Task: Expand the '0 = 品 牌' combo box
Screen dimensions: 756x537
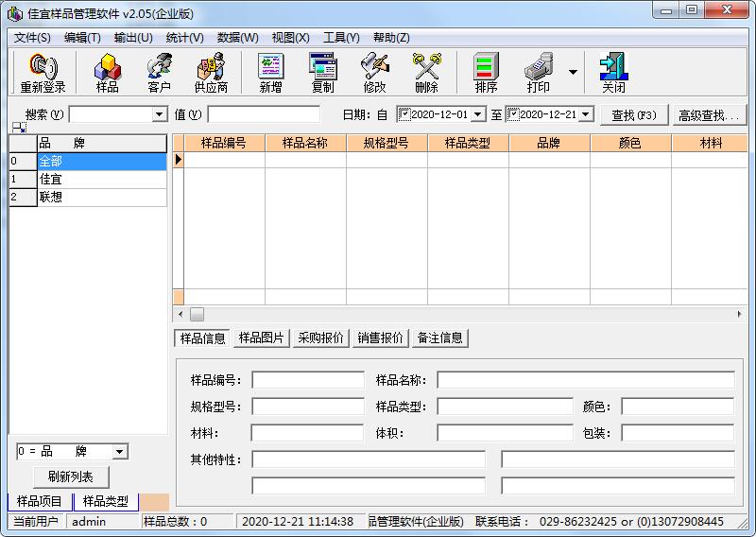Action: coord(119,452)
